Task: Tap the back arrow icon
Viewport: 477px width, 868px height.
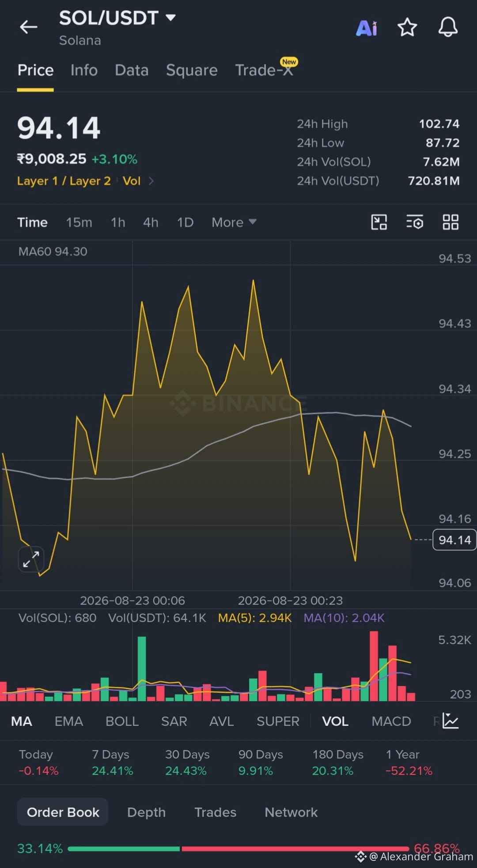Action: [x=29, y=27]
